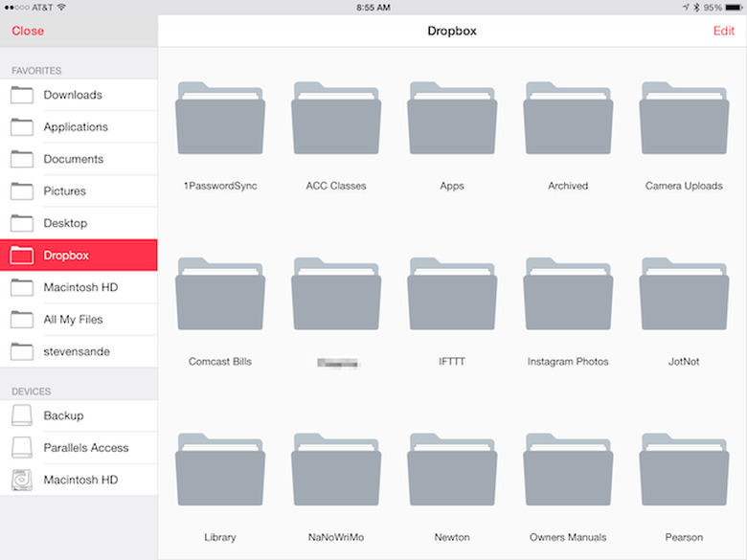Click the Parallels Access label under Devices
The width and height of the screenshot is (747, 560).
pyautogui.click(x=86, y=448)
